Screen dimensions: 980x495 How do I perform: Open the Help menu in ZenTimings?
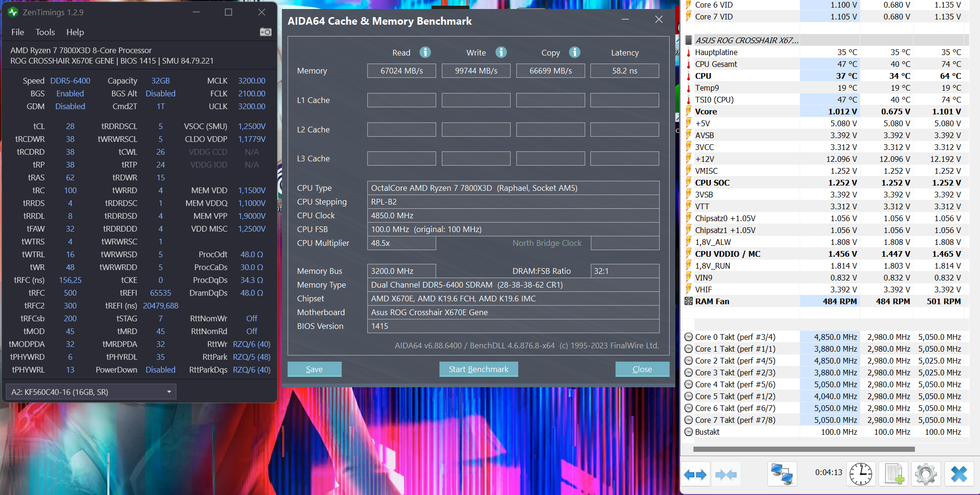pos(75,32)
